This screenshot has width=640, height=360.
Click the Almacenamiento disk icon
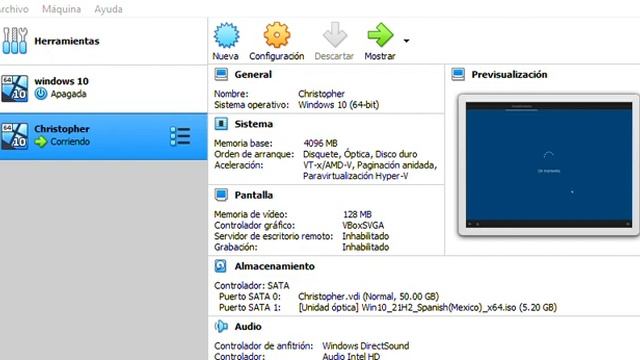pos(221,266)
